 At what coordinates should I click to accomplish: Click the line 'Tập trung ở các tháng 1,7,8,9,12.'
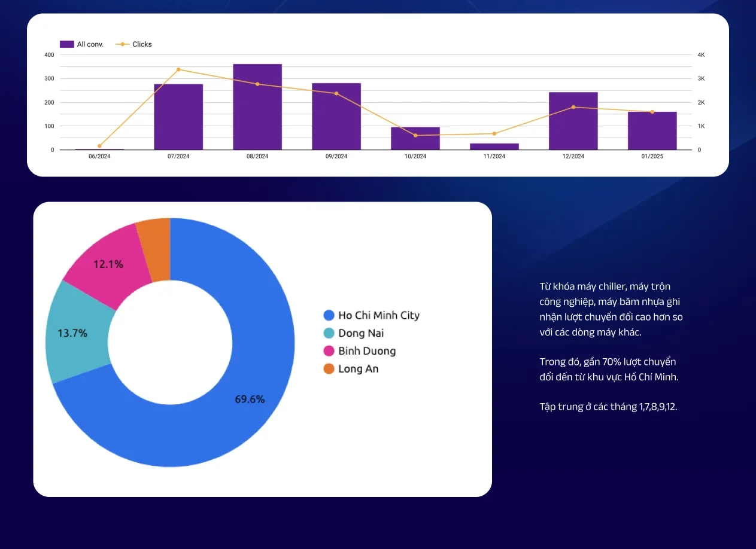608,407
